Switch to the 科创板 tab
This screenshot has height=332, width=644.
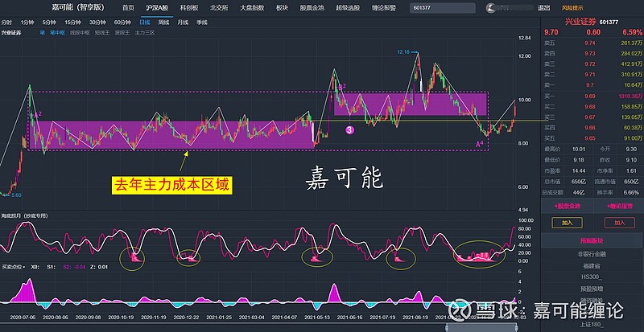point(189,8)
